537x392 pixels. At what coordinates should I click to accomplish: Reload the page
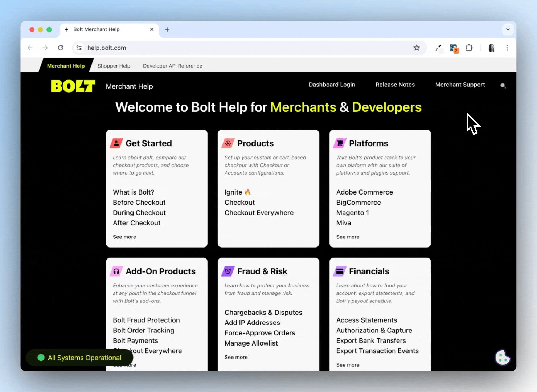61,48
